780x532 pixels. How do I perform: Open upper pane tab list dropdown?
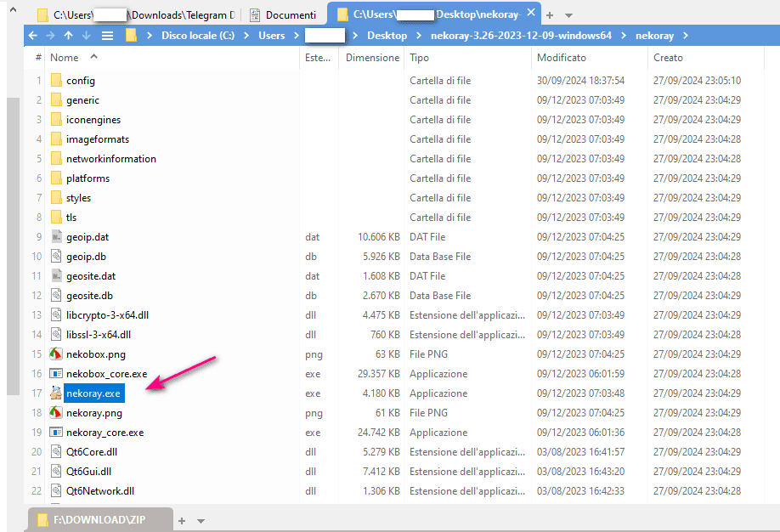(568, 15)
